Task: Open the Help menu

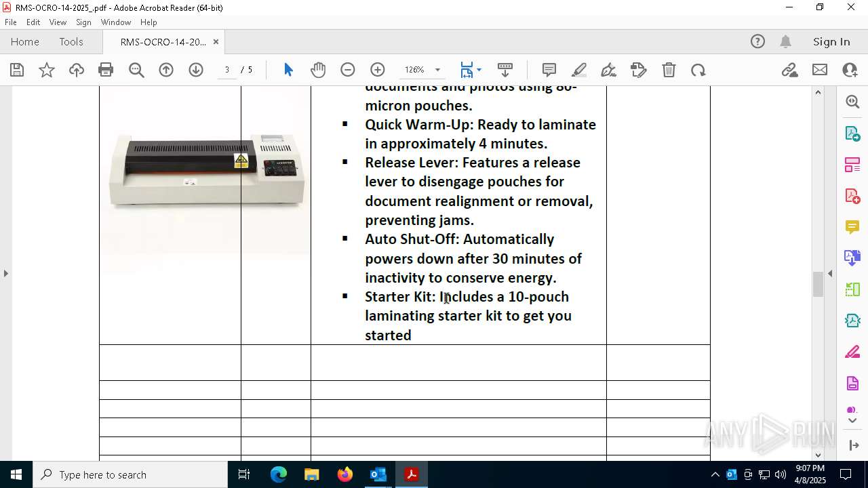Action: coord(149,22)
